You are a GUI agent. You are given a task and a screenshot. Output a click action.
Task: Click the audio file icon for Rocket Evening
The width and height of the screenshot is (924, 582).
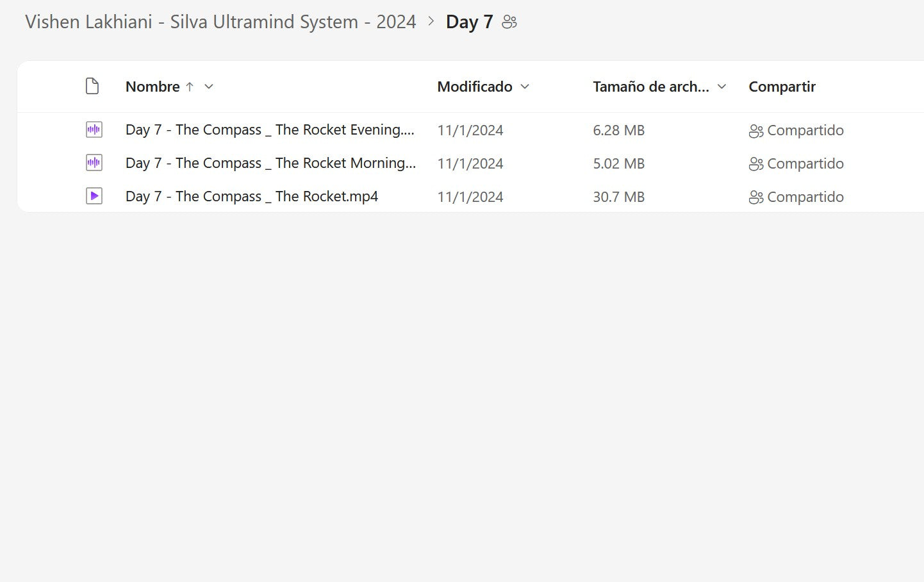(94, 129)
